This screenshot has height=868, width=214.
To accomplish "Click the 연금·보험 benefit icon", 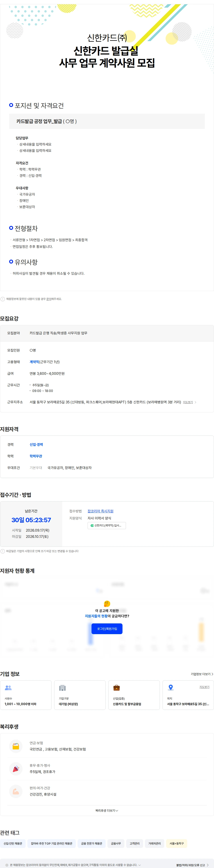I will (x=16, y=746).
